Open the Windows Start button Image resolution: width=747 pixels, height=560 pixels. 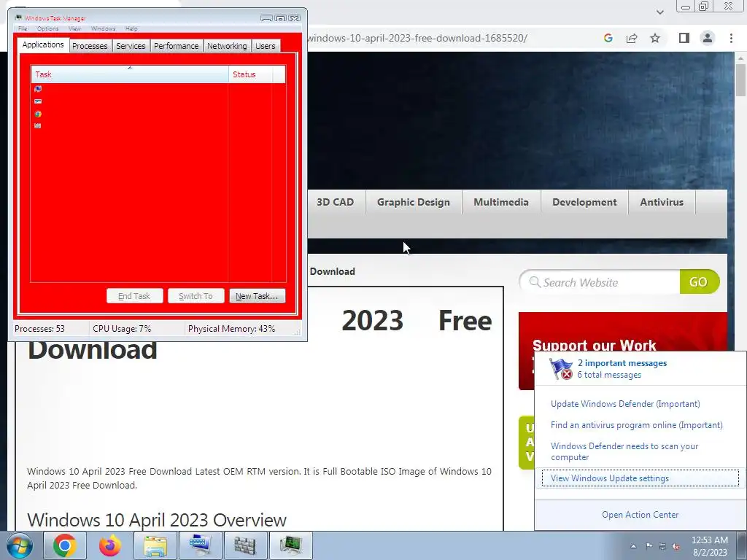tap(20, 545)
